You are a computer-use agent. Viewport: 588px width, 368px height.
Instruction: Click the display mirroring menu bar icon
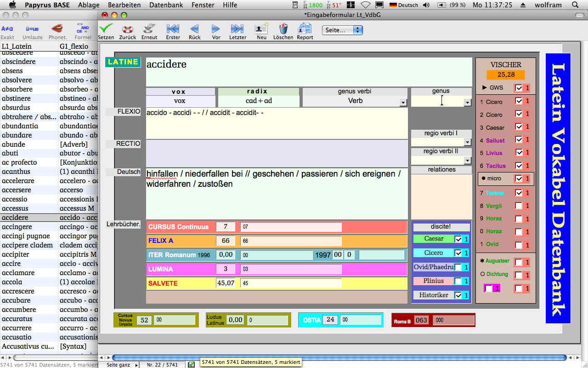tap(380, 5)
